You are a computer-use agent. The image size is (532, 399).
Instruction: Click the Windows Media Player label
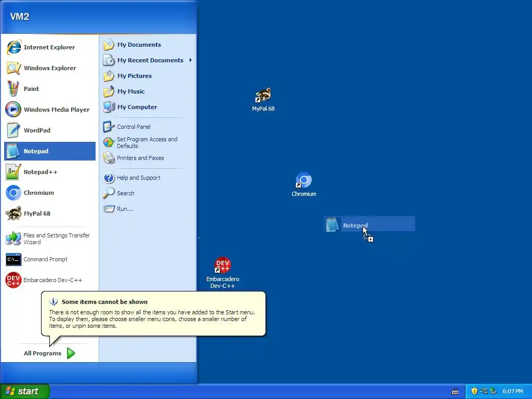tap(57, 110)
